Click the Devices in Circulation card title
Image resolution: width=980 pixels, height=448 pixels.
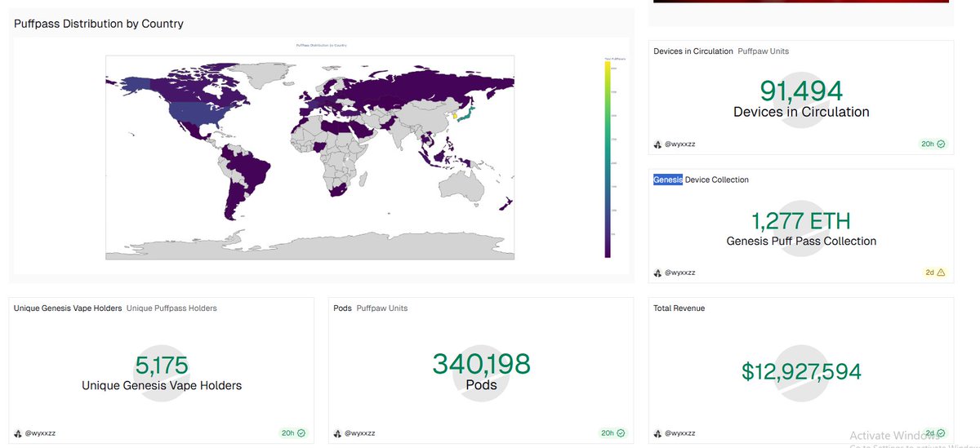point(693,51)
